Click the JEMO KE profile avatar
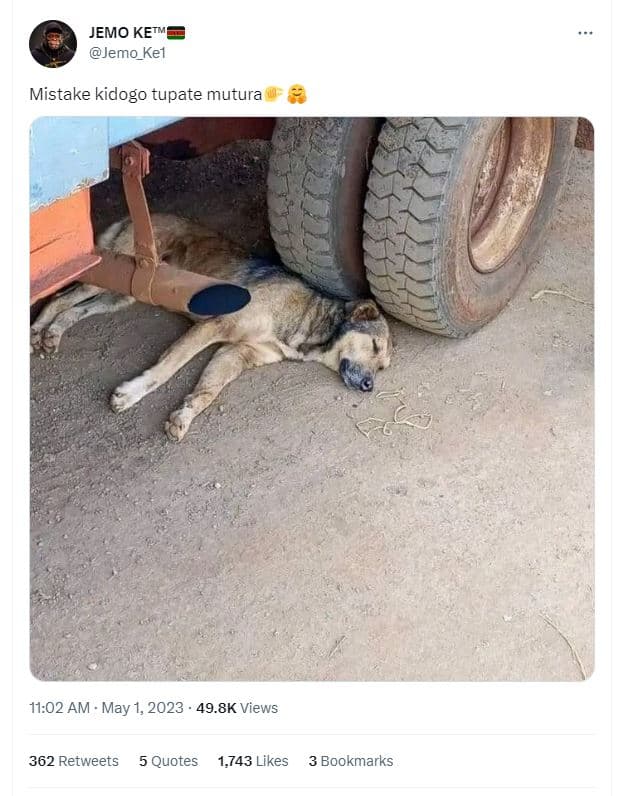 tap(53, 44)
